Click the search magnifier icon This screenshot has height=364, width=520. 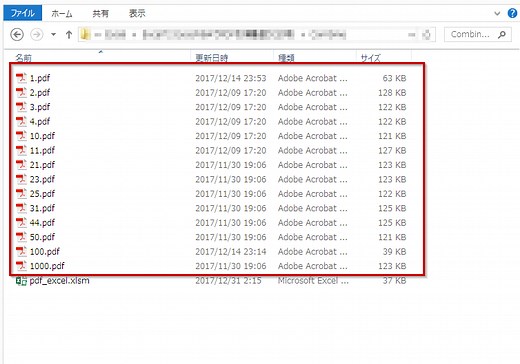502,34
